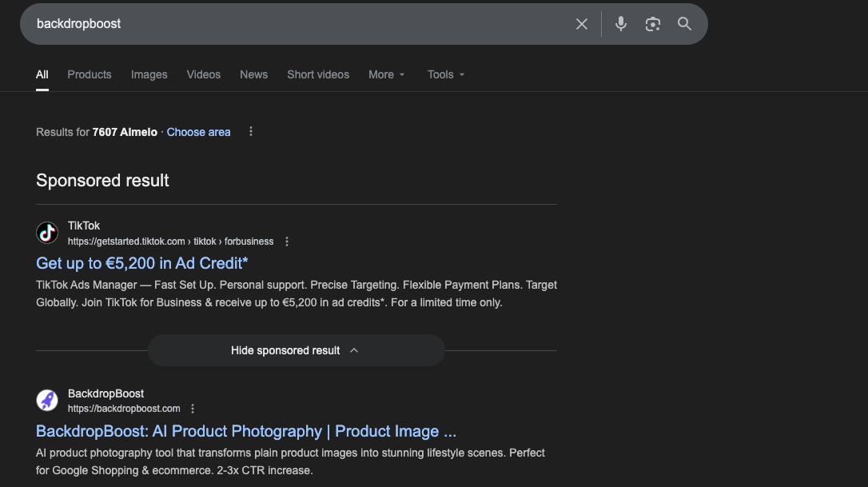Viewport: 868px width, 487px height.
Task: Click the https://backdropboost.com URL text
Action: click(x=124, y=409)
